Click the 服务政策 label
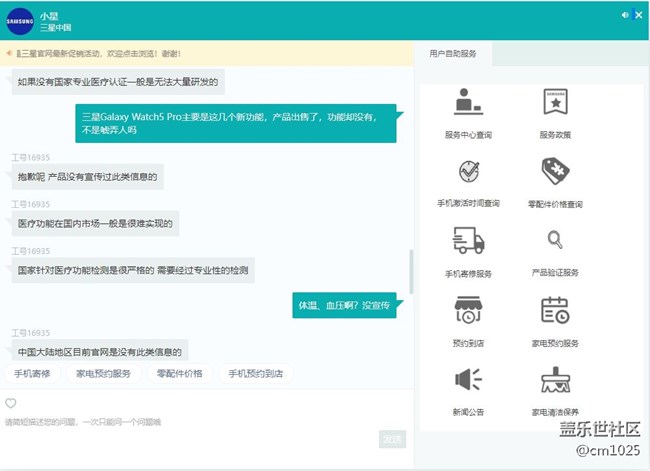 click(x=555, y=135)
